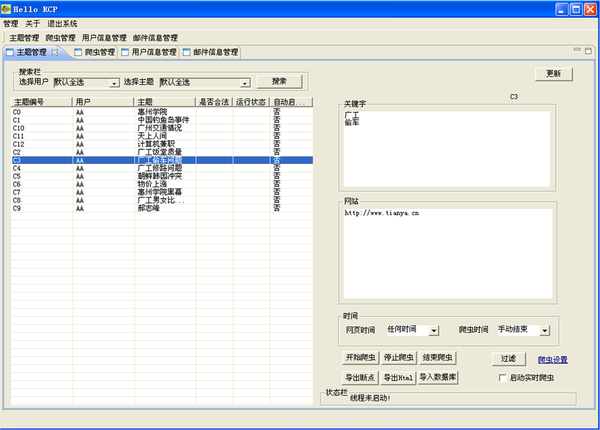
Task: Expand the 选择主题 combo box
Action: pos(245,83)
